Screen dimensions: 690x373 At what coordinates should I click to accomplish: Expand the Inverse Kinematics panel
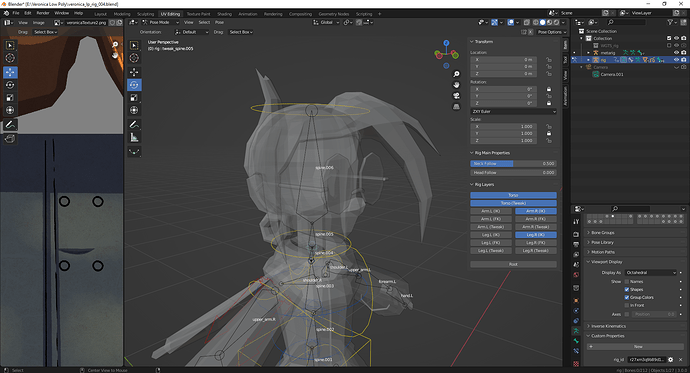[x=608, y=326]
